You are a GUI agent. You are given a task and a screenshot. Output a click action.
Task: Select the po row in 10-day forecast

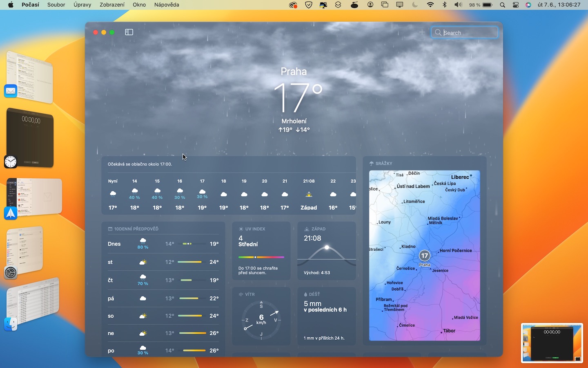coord(163,350)
